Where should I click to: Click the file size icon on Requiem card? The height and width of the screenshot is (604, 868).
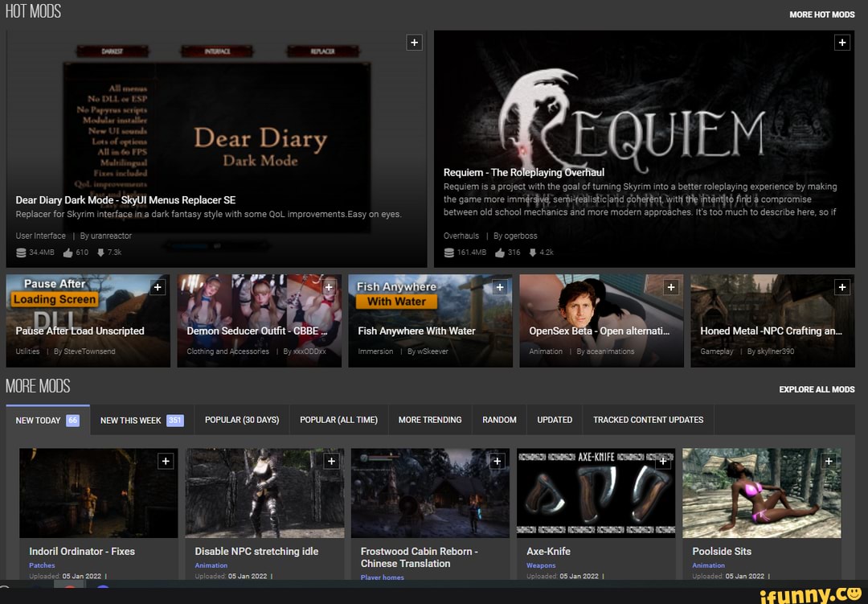coord(447,252)
